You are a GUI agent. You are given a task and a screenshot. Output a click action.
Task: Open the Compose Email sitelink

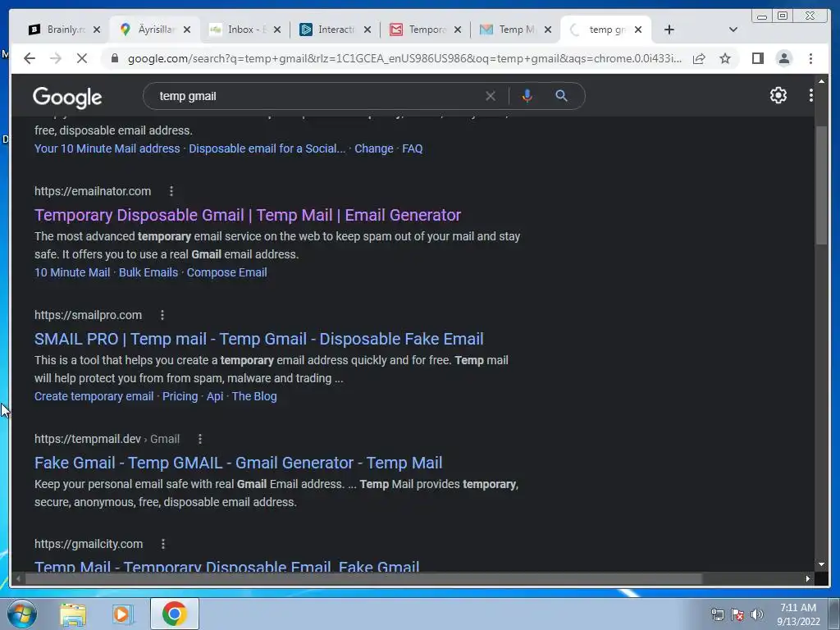pos(226,272)
